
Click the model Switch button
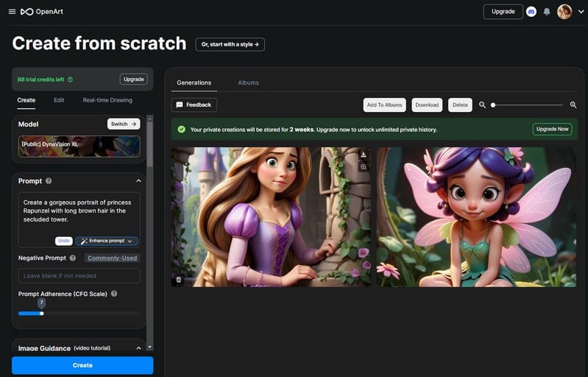pyautogui.click(x=124, y=124)
